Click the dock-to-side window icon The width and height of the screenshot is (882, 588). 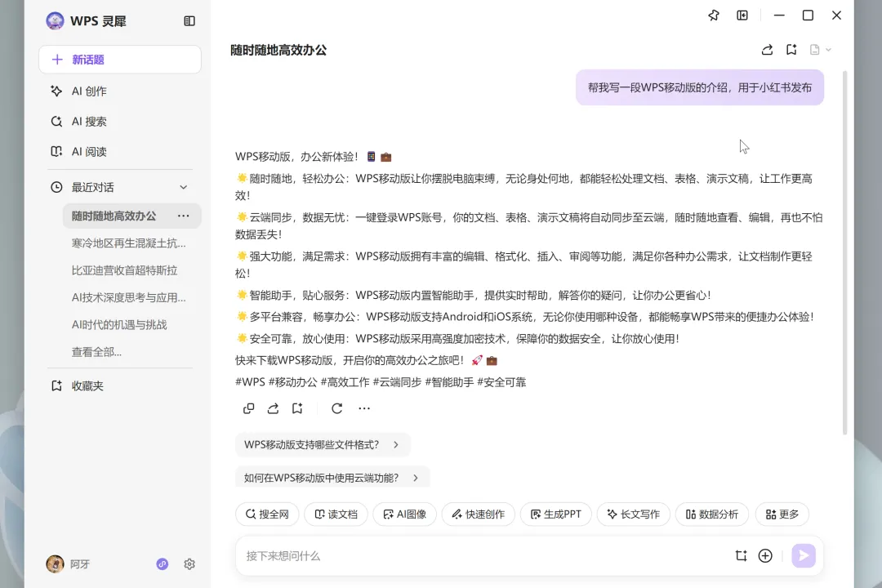tap(742, 16)
